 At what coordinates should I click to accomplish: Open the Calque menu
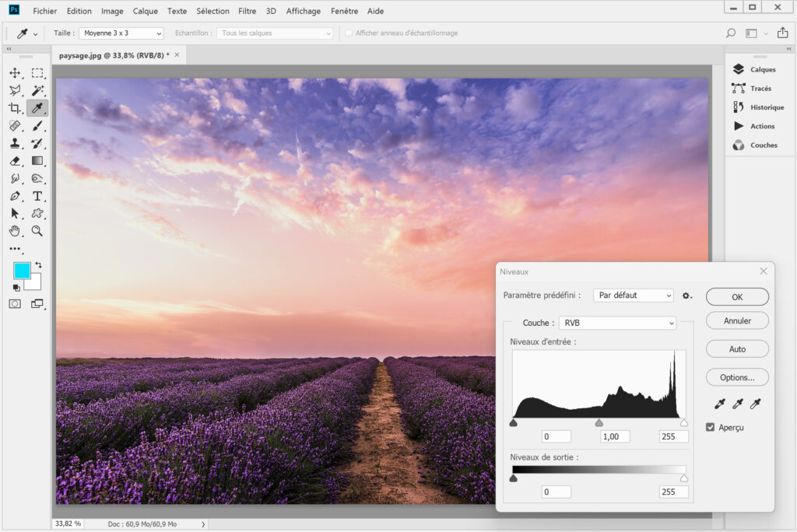click(146, 11)
